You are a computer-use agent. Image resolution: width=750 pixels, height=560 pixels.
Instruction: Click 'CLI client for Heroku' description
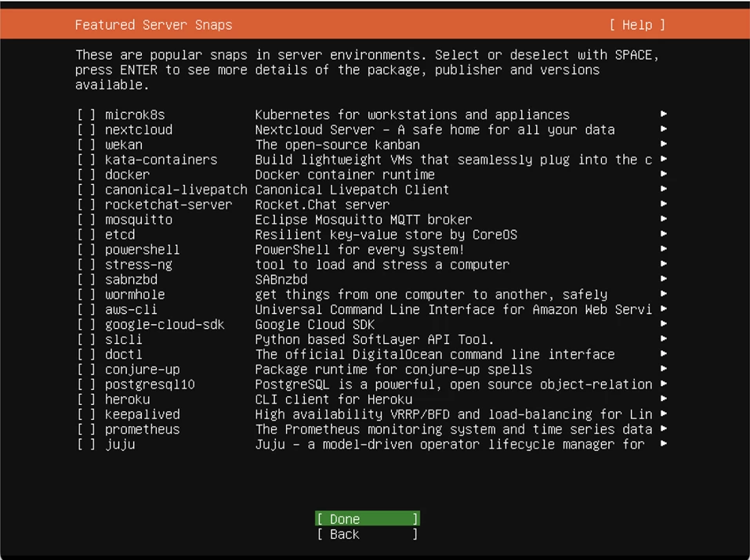coord(333,399)
